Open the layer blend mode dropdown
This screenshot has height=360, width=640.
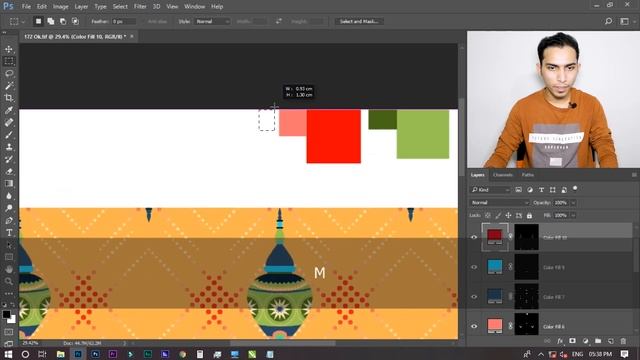tap(499, 202)
